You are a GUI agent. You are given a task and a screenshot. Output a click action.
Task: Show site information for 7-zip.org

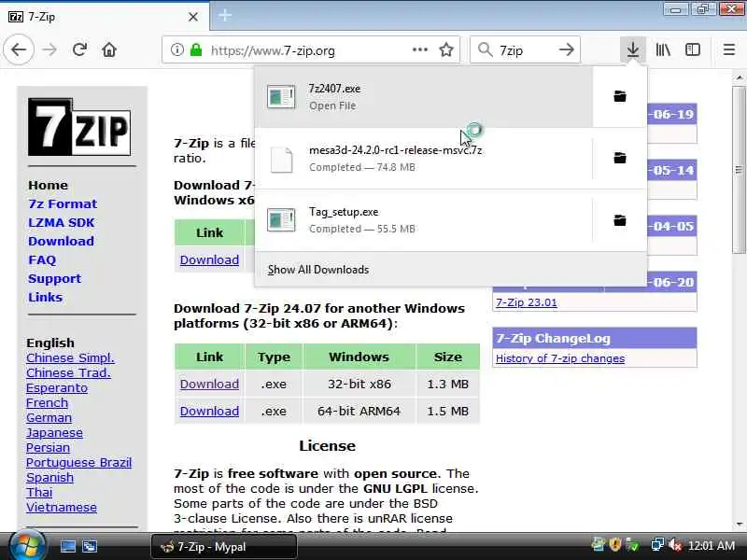pos(177,49)
